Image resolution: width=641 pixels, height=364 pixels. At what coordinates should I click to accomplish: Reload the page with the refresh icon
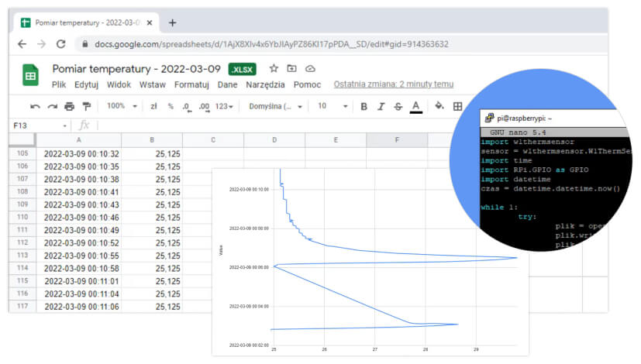[x=61, y=44]
